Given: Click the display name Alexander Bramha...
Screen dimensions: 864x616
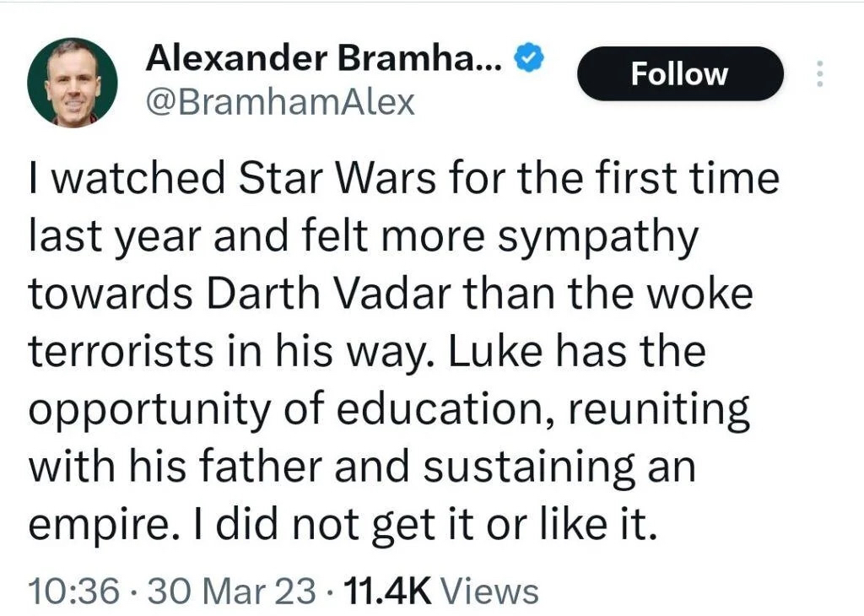Looking at the screenshot, I should point(325,59).
